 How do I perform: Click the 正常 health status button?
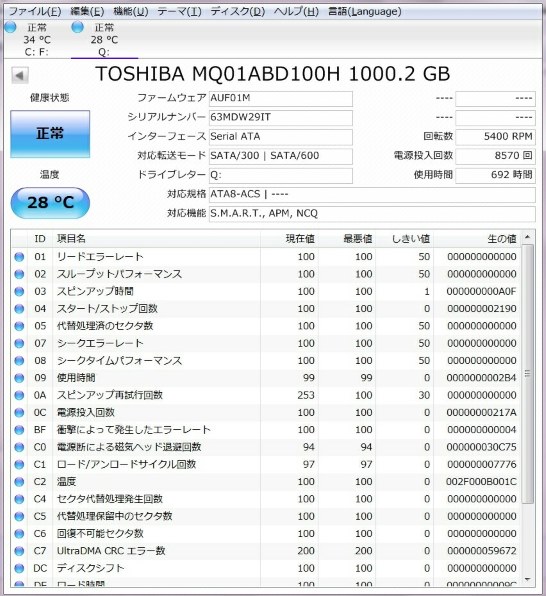pos(50,134)
